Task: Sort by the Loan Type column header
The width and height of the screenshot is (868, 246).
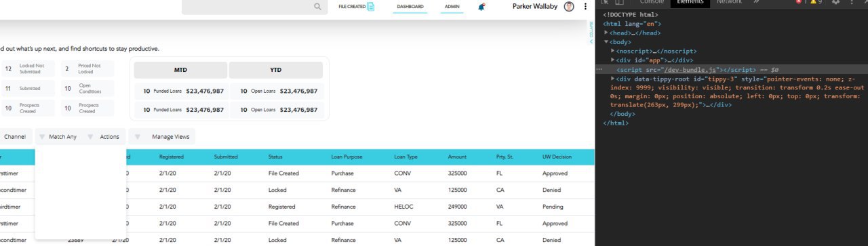Action: (406, 157)
